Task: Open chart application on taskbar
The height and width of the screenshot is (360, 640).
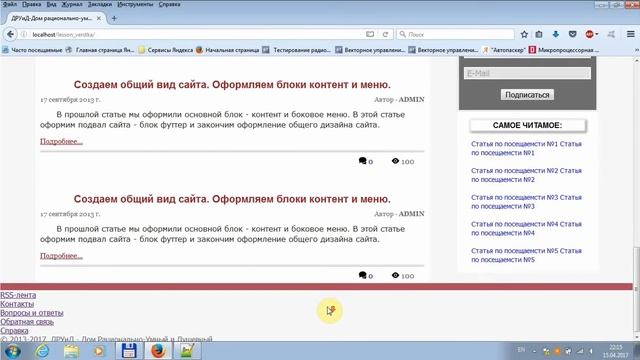Action: (x=187, y=351)
